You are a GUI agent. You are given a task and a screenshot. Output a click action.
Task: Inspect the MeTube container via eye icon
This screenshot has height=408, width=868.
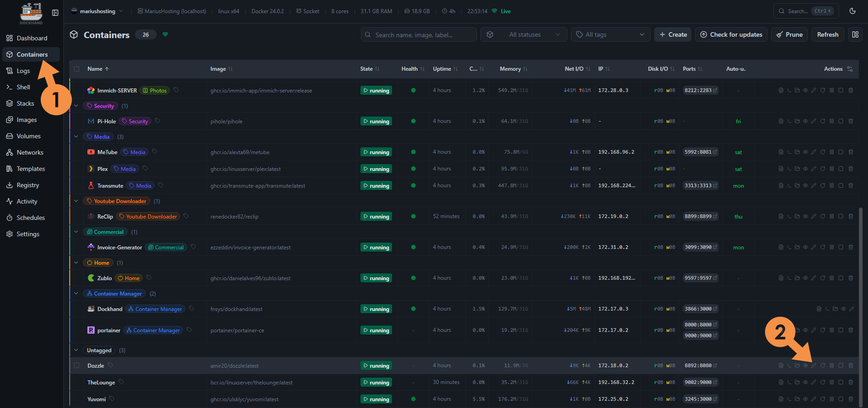coord(806,152)
